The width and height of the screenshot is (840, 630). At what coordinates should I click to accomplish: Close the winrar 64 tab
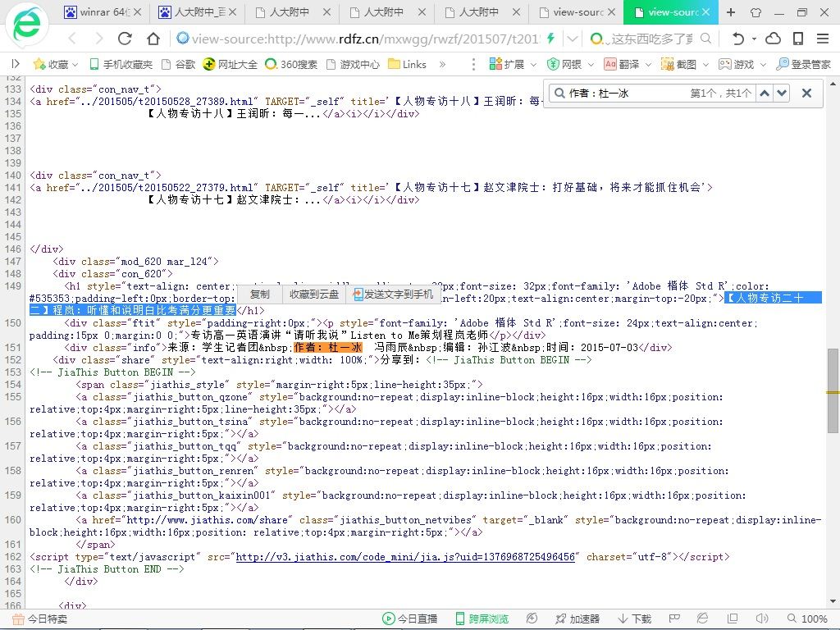[x=138, y=11]
